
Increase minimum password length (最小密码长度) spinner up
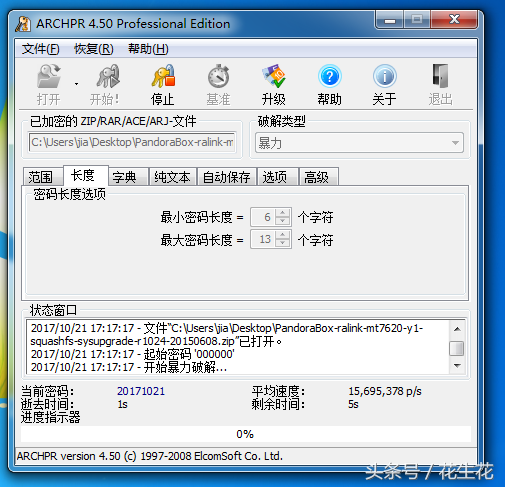(283, 213)
